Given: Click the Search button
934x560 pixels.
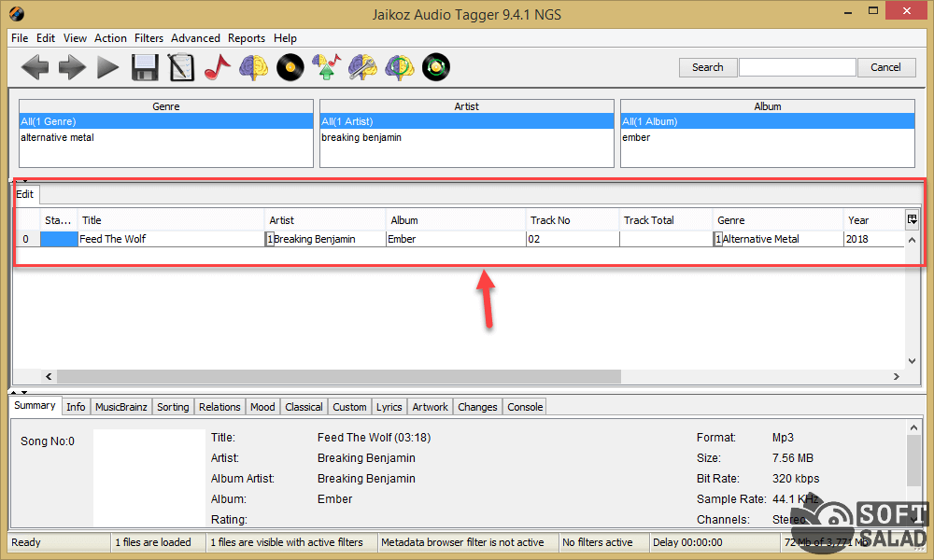Looking at the screenshot, I should pos(707,67).
